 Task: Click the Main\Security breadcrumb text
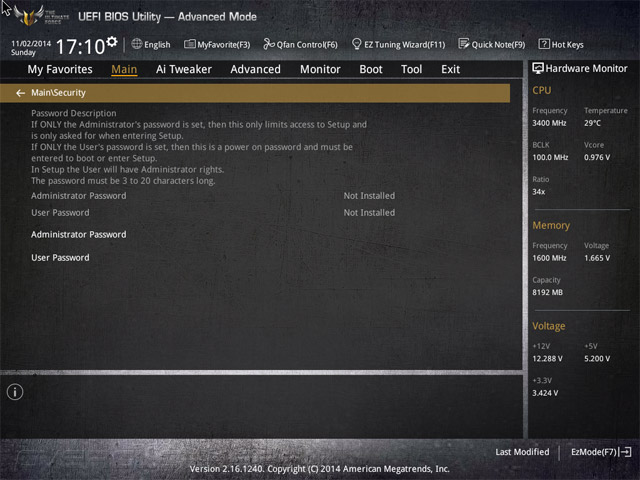click(x=58, y=93)
